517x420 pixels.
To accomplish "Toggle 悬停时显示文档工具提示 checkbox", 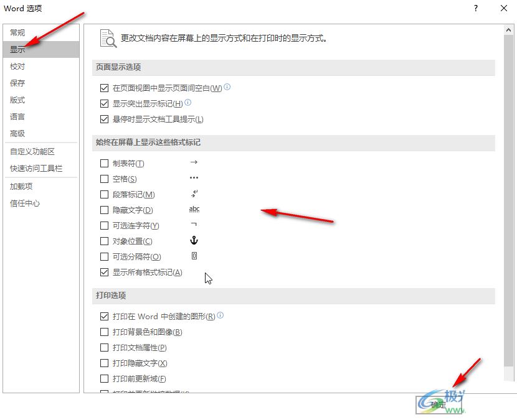I will click(104, 119).
